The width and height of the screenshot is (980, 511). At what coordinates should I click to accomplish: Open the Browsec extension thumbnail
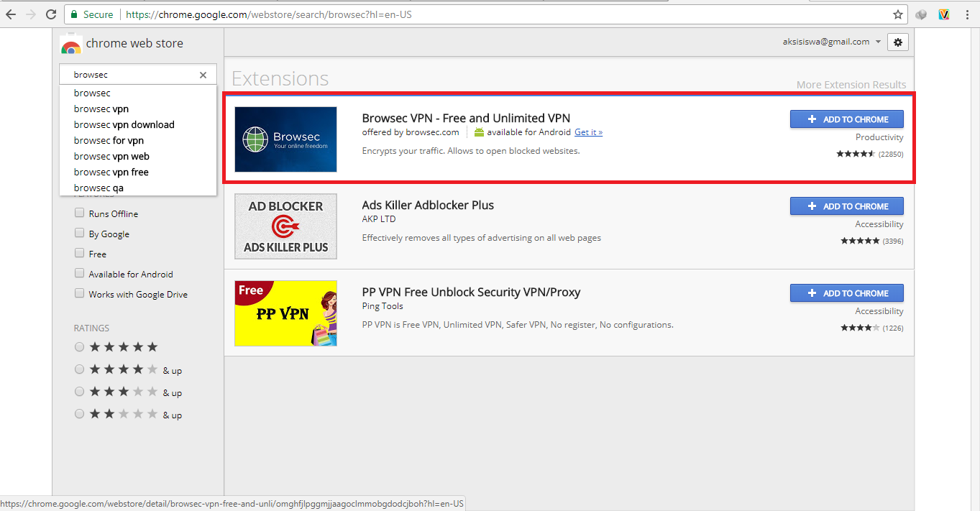click(285, 139)
